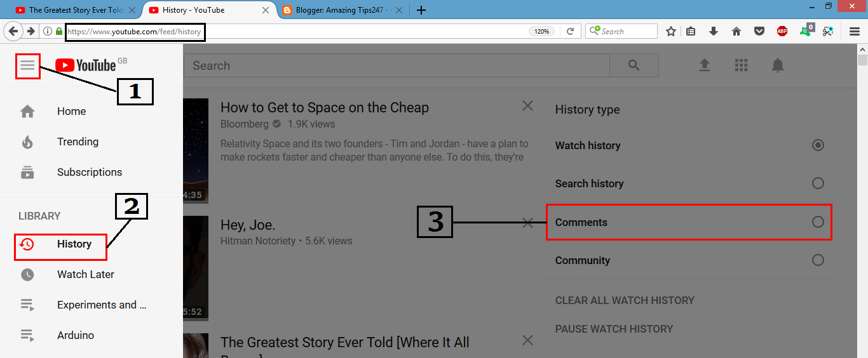Click the YouTube logo
This screenshot has height=358, width=868.
click(x=86, y=65)
